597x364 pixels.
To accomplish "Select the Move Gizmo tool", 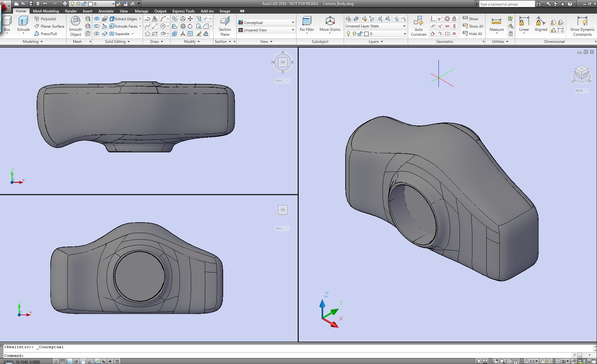I will [x=330, y=24].
